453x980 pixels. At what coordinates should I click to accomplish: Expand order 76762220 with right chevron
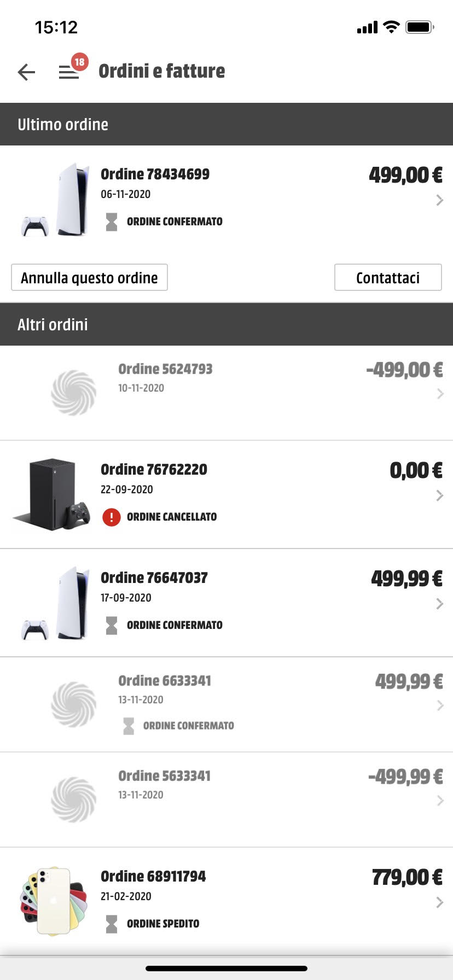pyautogui.click(x=439, y=495)
